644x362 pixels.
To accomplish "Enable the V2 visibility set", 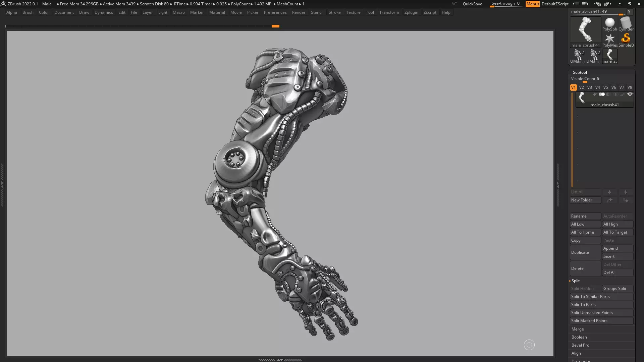I will pos(581,87).
